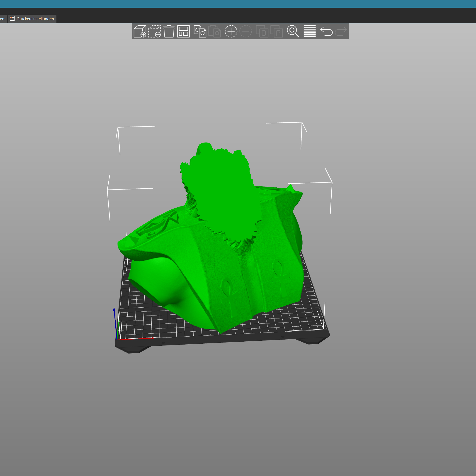The width and height of the screenshot is (476, 476).
Task: Click the Arrange objects icon
Action: 183,31
